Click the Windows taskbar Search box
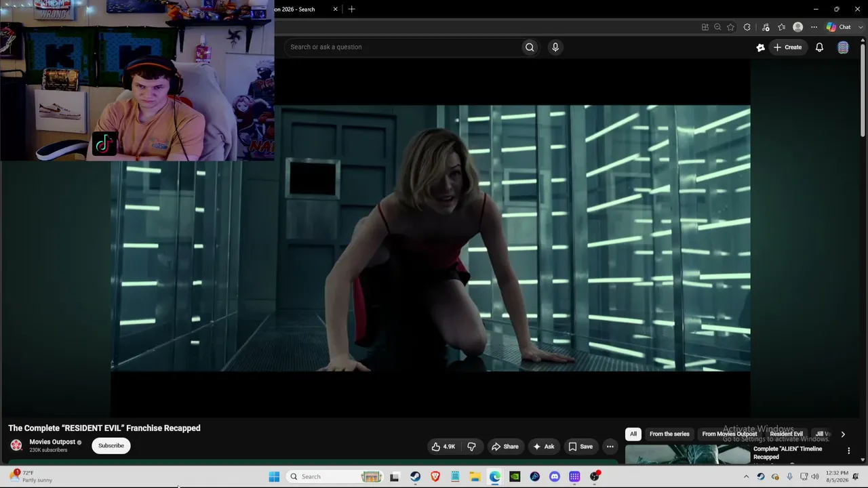Image resolution: width=868 pixels, height=488 pixels. [334, 476]
